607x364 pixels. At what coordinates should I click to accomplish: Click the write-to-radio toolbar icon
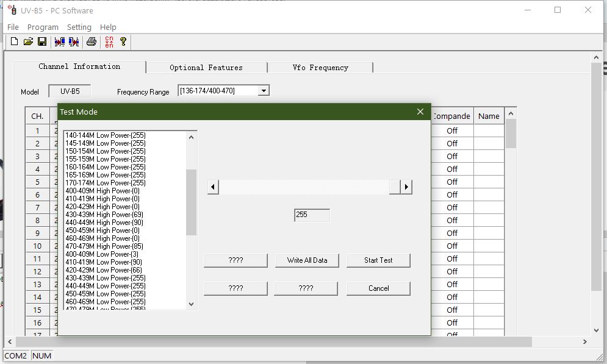[x=74, y=41]
